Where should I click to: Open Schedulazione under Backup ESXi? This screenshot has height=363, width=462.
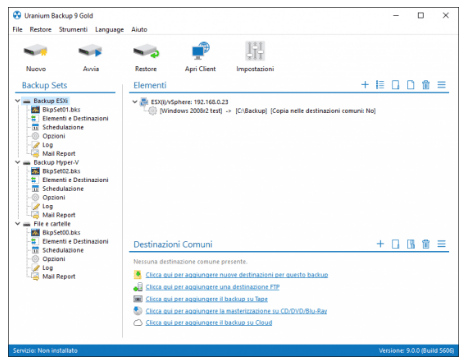click(63, 127)
